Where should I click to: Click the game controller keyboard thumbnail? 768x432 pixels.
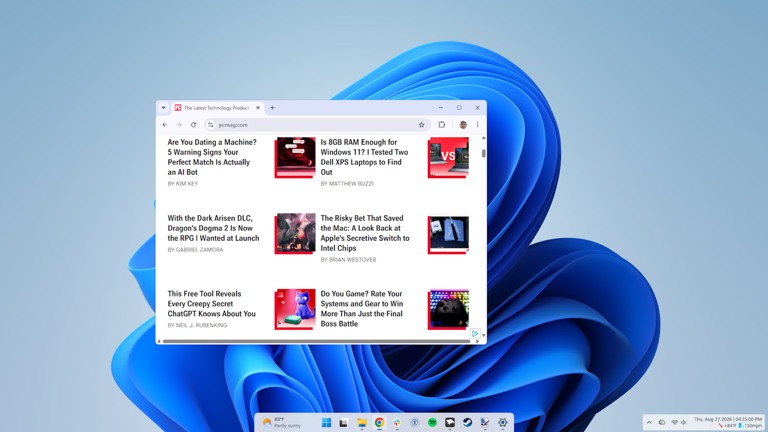[448, 309]
